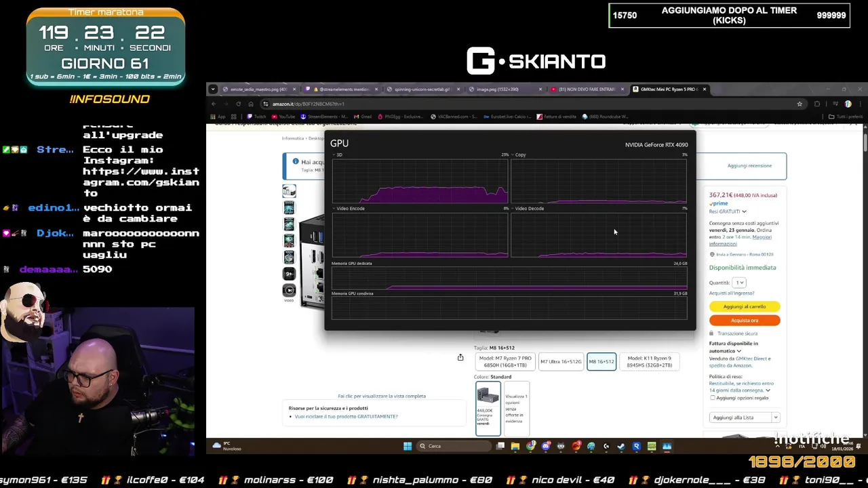Image resolution: width=868 pixels, height=488 pixels.
Task: Expand the Politica di reso details
Action: 768,390
